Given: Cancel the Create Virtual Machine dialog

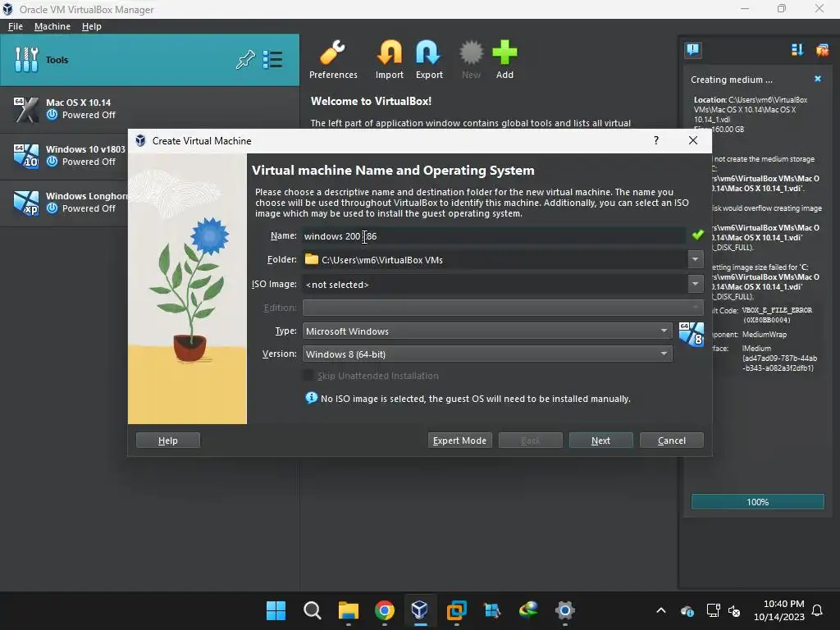Looking at the screenshot, I should point(672,441).
